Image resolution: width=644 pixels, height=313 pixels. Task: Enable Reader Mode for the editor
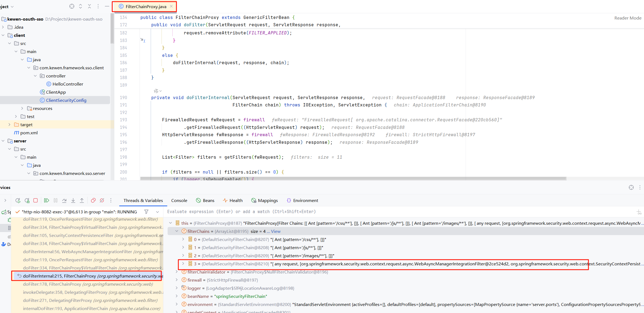click(628, 18)
